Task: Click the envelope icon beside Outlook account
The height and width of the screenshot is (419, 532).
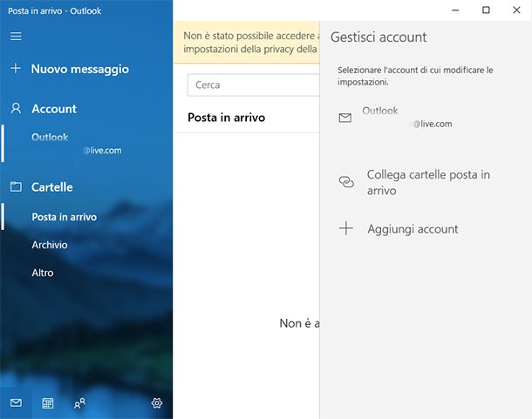Action: coord(345,118)
